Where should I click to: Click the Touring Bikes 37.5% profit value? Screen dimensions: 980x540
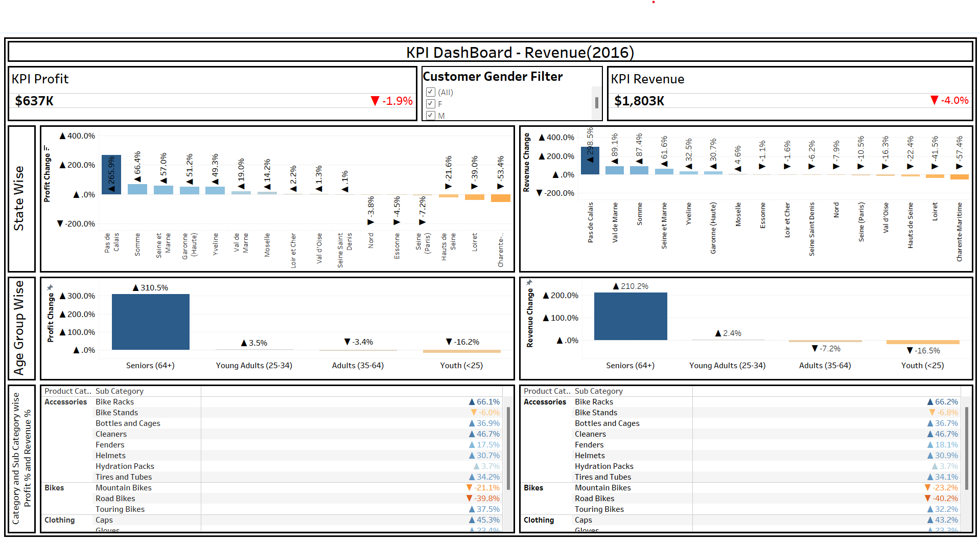[x=484, y=509]
